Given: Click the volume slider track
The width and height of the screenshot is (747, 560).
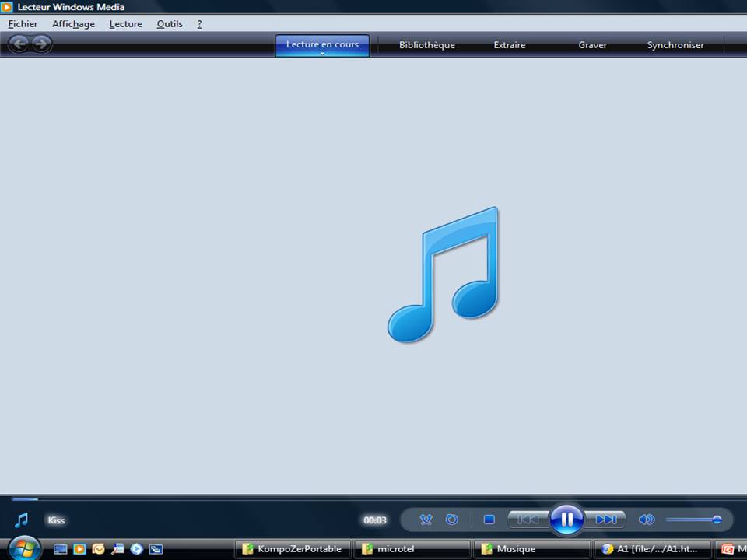Looking at the screenshot, I should (693, 520).
